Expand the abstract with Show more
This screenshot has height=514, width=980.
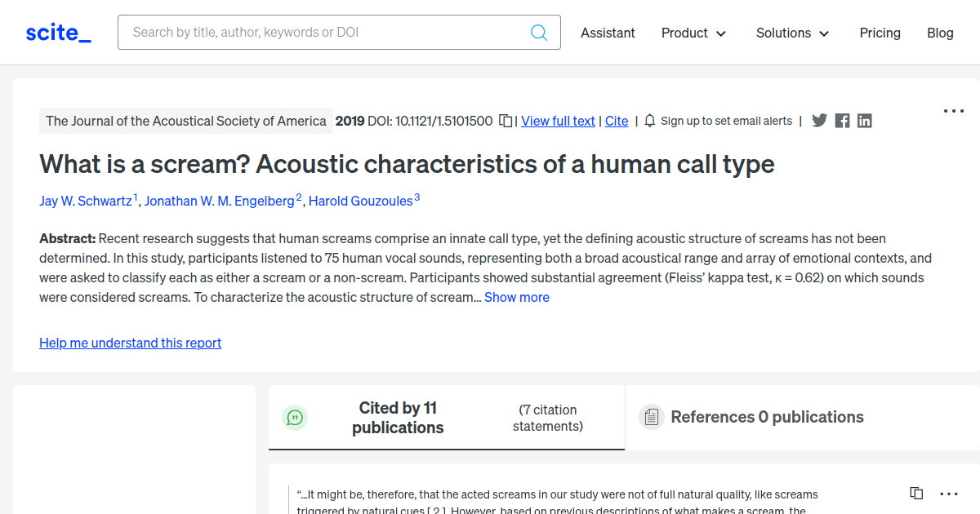[x=516, y=297]
